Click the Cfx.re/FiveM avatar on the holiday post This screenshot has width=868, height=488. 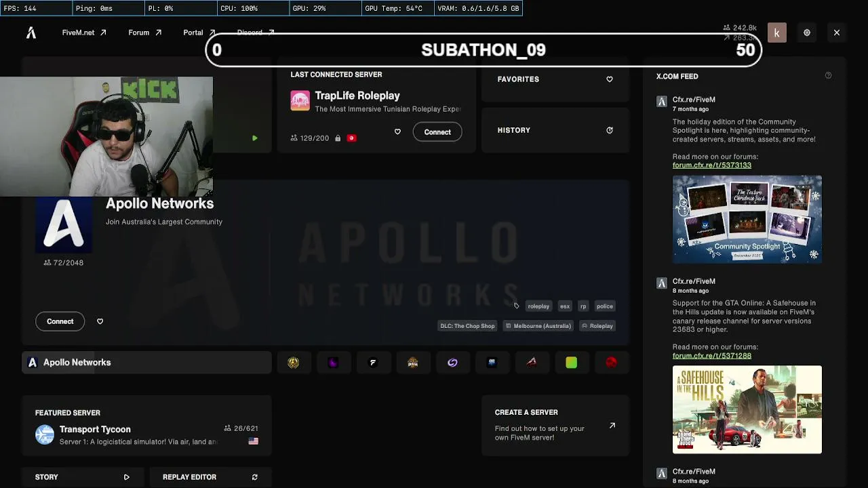point(662,102)
